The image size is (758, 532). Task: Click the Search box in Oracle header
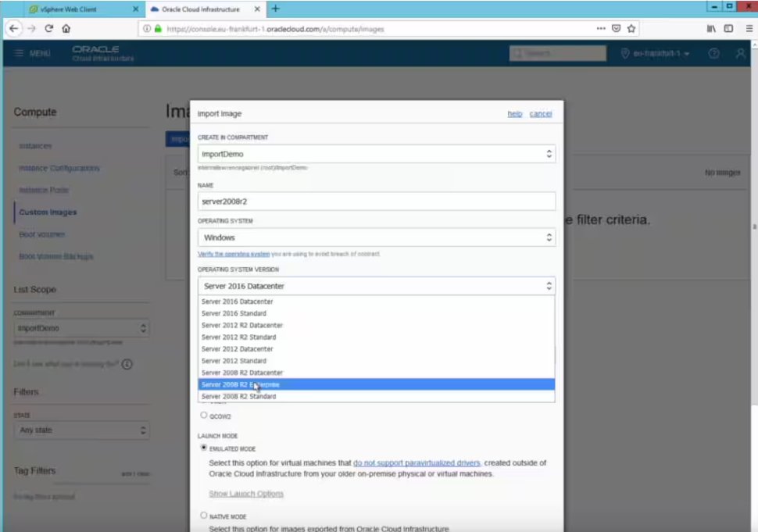tap(557, 53)
